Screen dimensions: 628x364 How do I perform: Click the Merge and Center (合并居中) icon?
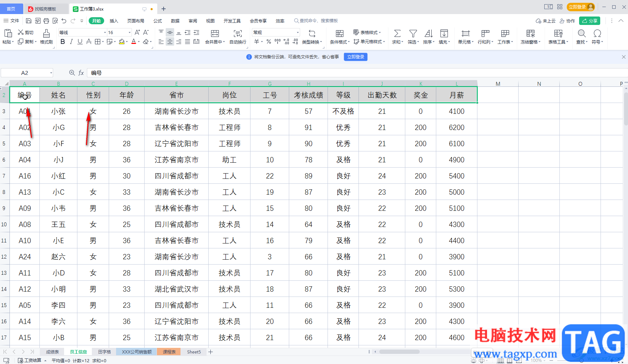pos(215,34)
